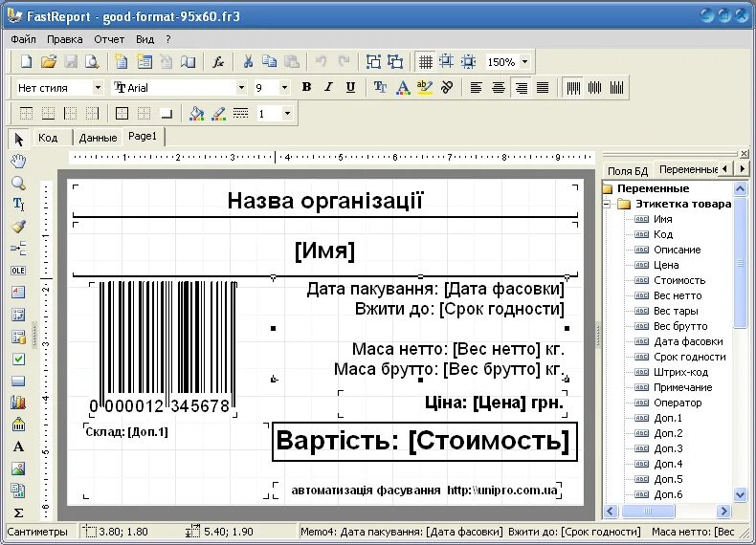Select the Hand tool
This screenshot has height=545, width=756.
(18, 161)
